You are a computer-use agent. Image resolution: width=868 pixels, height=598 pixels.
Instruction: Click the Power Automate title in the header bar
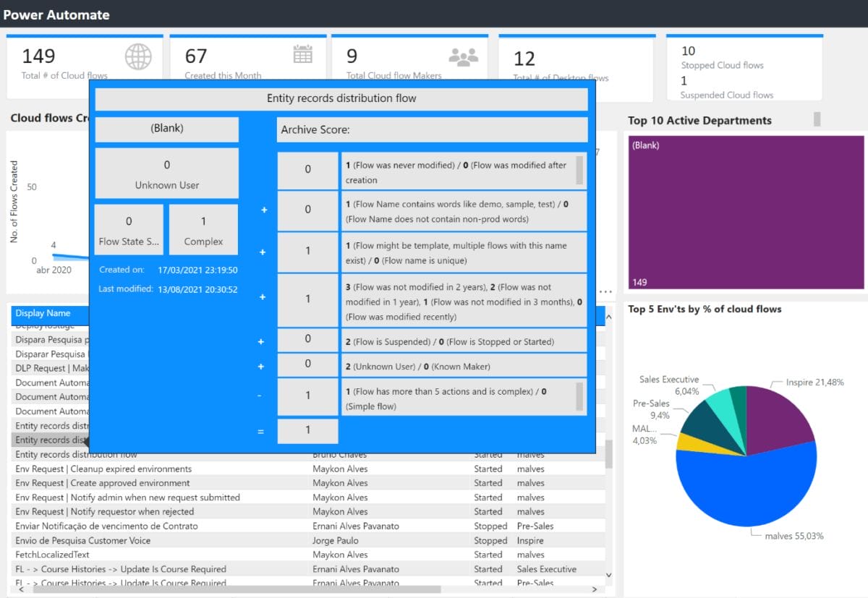57,14
